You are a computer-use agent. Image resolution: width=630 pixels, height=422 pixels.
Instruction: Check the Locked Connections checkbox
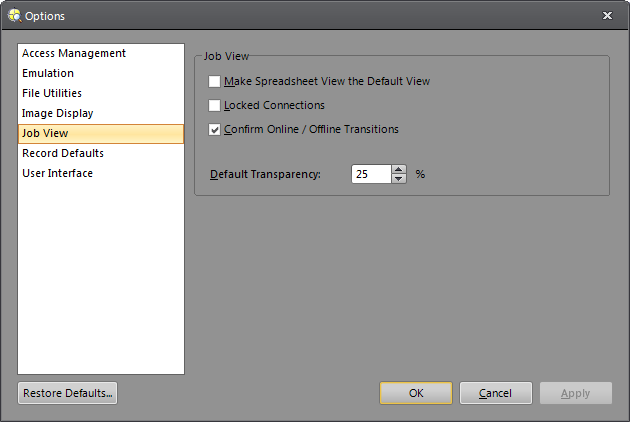tap(215, 105)
